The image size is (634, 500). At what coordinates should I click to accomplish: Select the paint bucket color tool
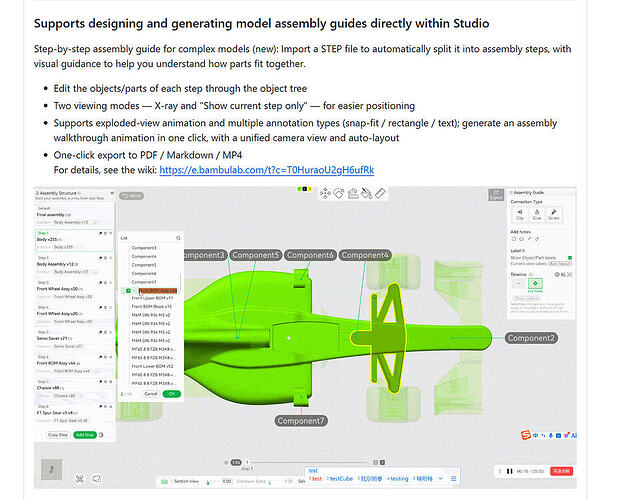click(366, 194)
